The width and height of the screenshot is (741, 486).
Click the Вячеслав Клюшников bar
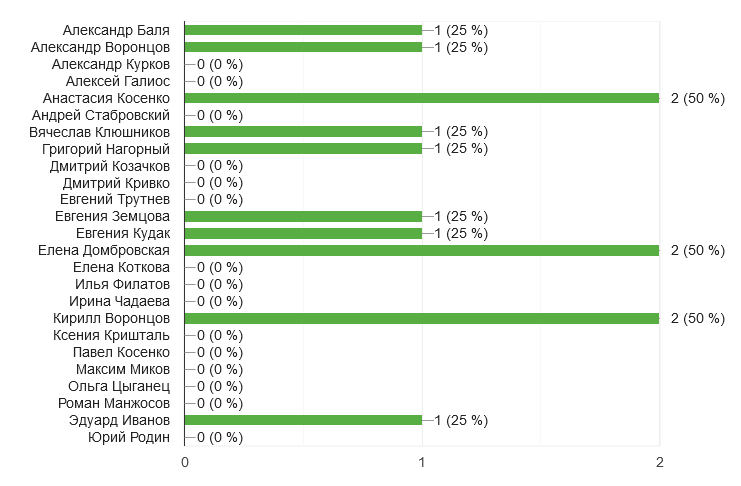(x=303, y=132)
